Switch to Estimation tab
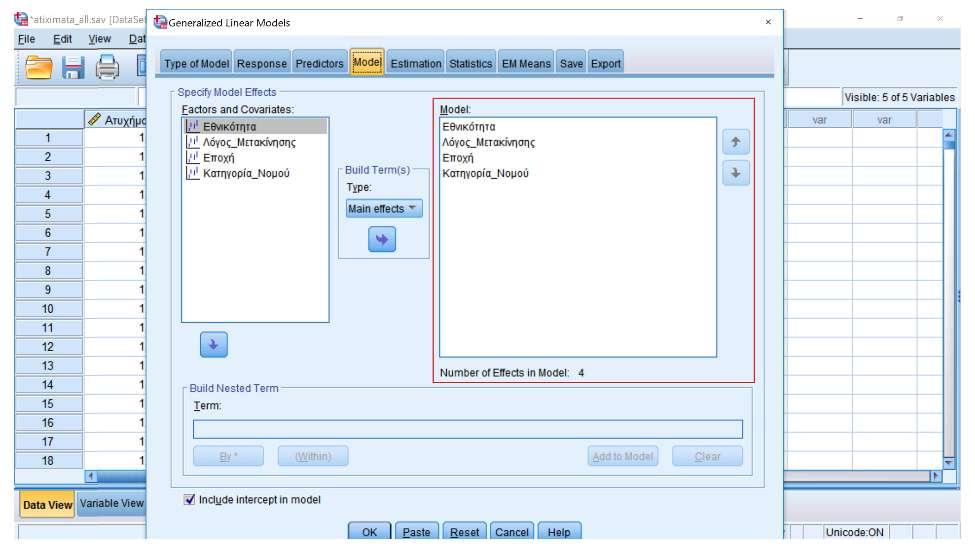The width and height of the screenshot is (975, 550). click(x=415, y=63)
